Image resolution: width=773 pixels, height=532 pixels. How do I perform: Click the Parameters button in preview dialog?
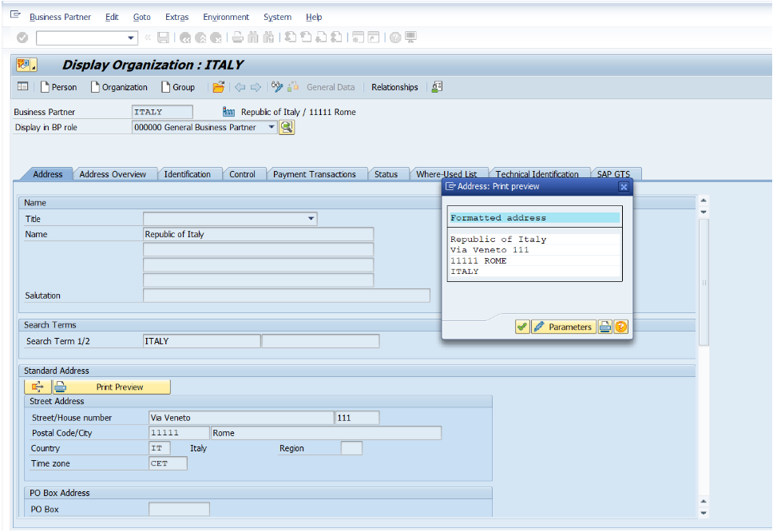point(564,327)
